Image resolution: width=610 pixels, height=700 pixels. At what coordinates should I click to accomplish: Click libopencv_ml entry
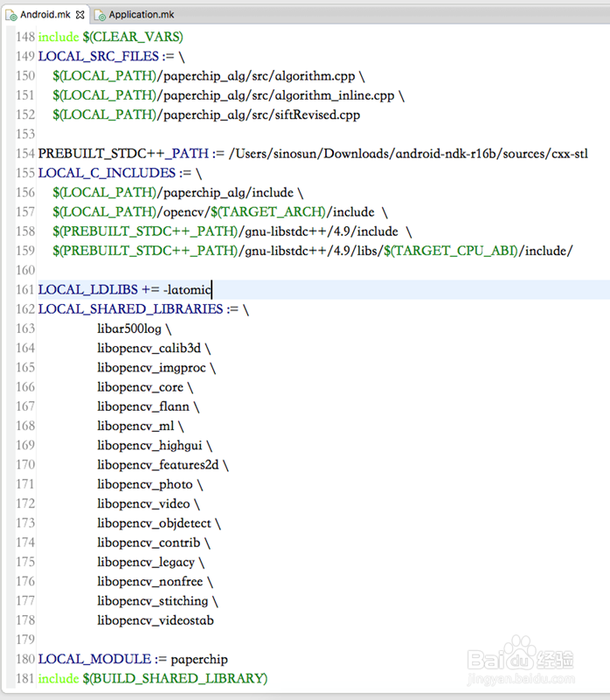[135, 426]
